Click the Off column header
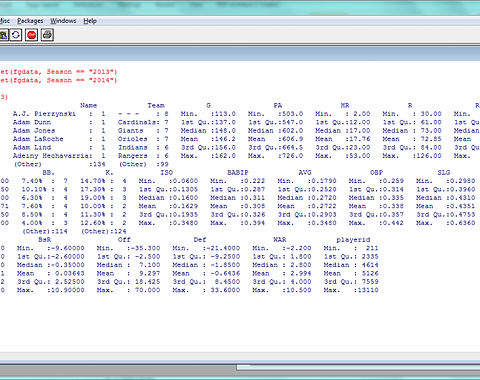This screenshot has width=480, height=380. click(124, 239)
